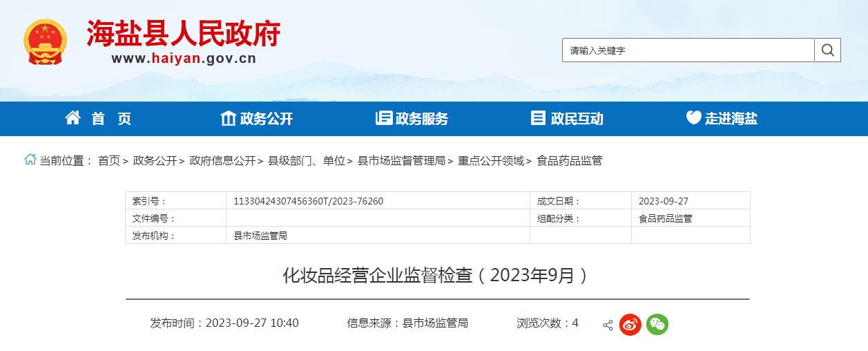Click the 请输入关键字 search input field

pyautogui.click(x=688, y=50)
